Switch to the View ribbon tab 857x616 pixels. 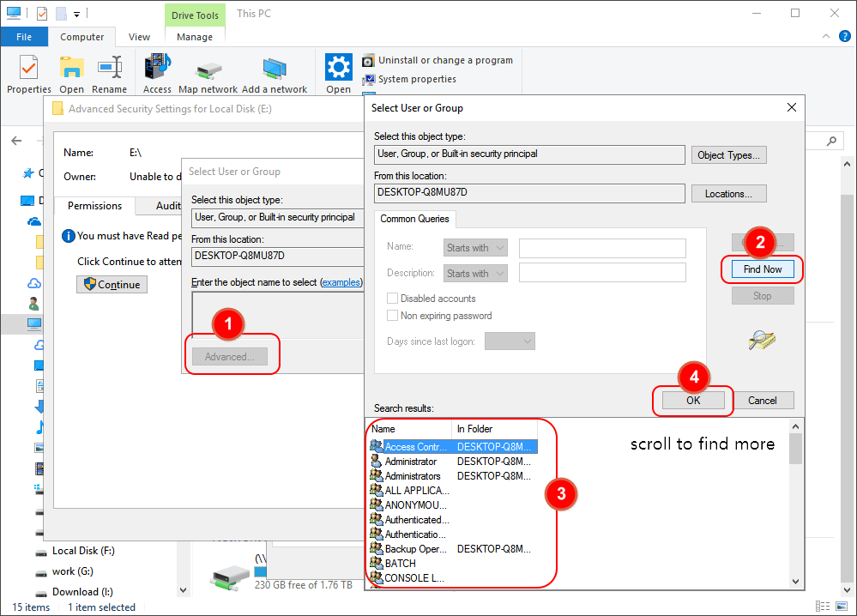(x=140, y=37)
